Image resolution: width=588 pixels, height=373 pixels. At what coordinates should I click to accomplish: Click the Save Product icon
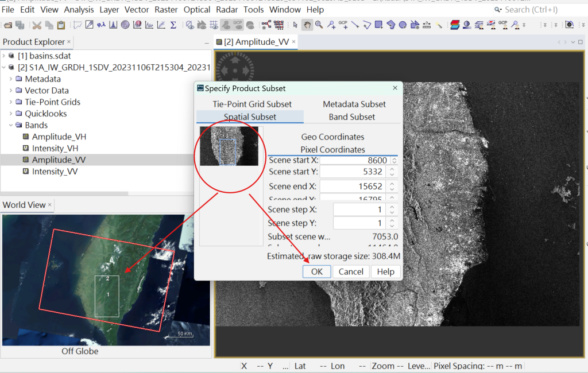pyautogui.click(x=20, y=25)
